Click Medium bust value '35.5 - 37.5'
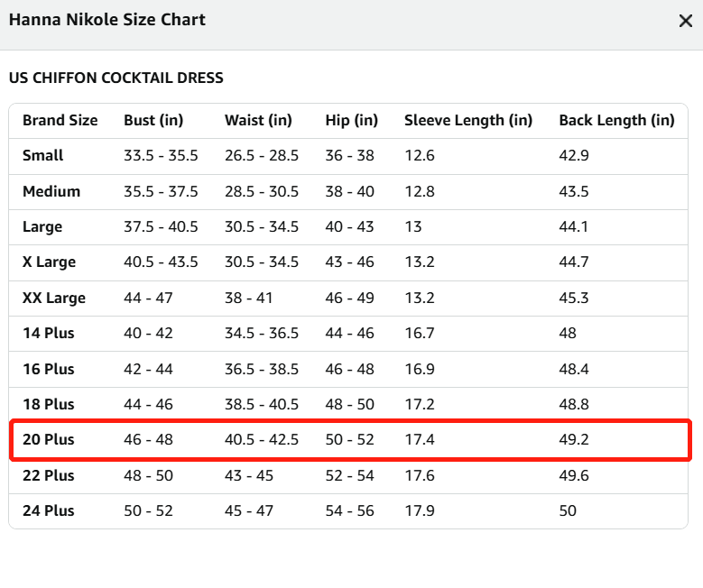 pos(161,191)
